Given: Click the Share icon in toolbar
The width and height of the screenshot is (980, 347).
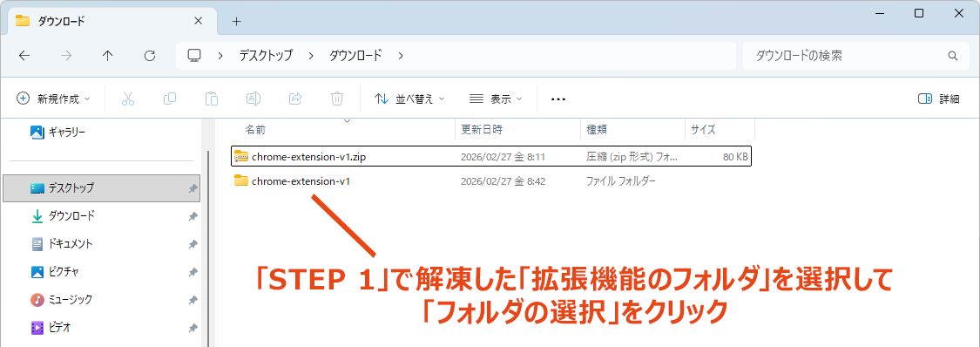Looking at the screenshot, I should (295, 99).
